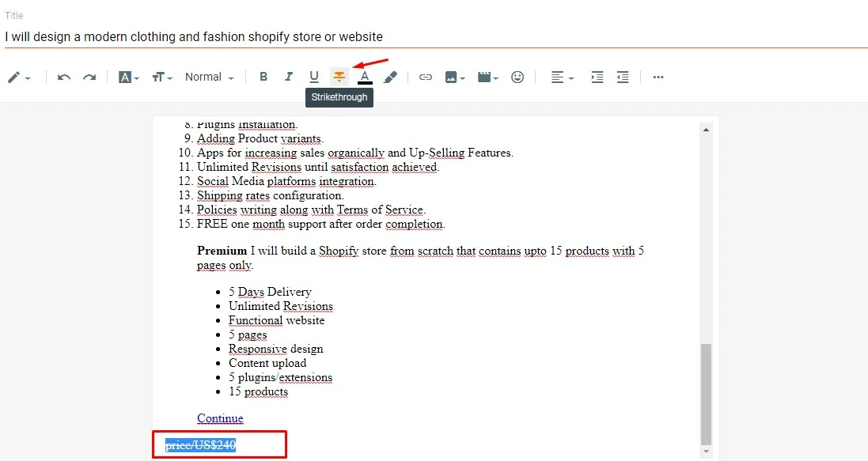The height and width of the screenshot is (461, 868).
Task: Click the '5 Days Delivery' bullet
Action: click(x=270, y=292)
